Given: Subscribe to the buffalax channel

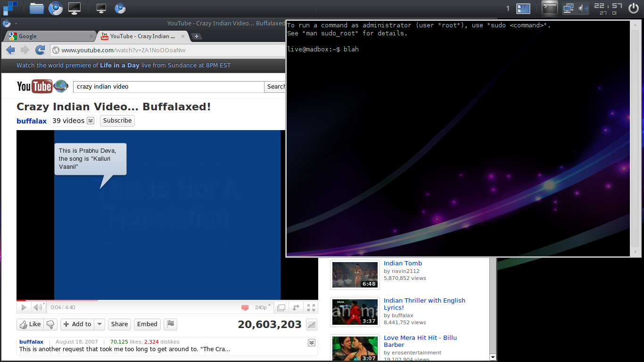Looking at the screenshot, I should click(117, 121).
